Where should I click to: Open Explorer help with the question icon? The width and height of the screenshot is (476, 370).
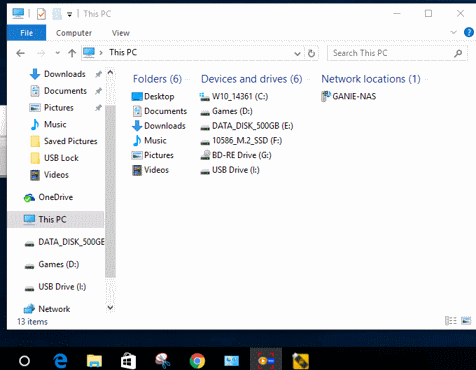[x=469, y=32]
